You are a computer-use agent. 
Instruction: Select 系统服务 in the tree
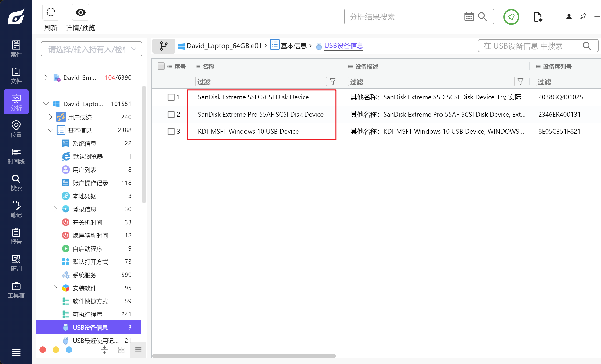click(84, 275)
